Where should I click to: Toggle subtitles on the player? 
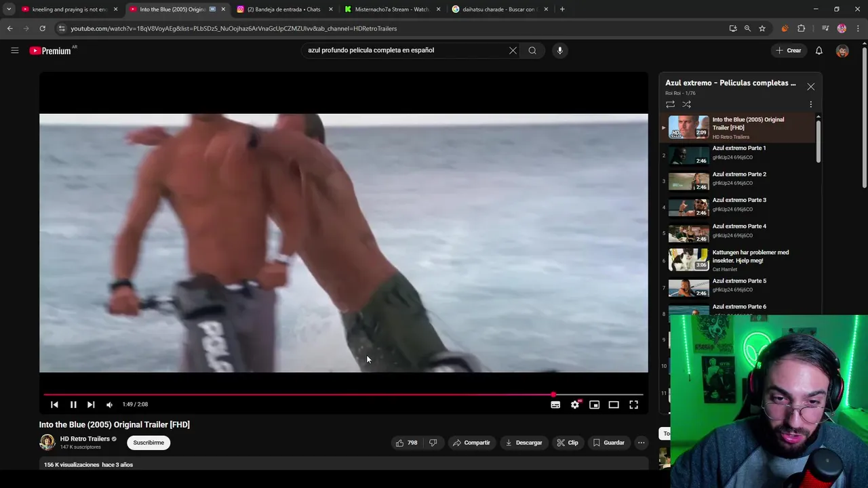pos(555,405)
